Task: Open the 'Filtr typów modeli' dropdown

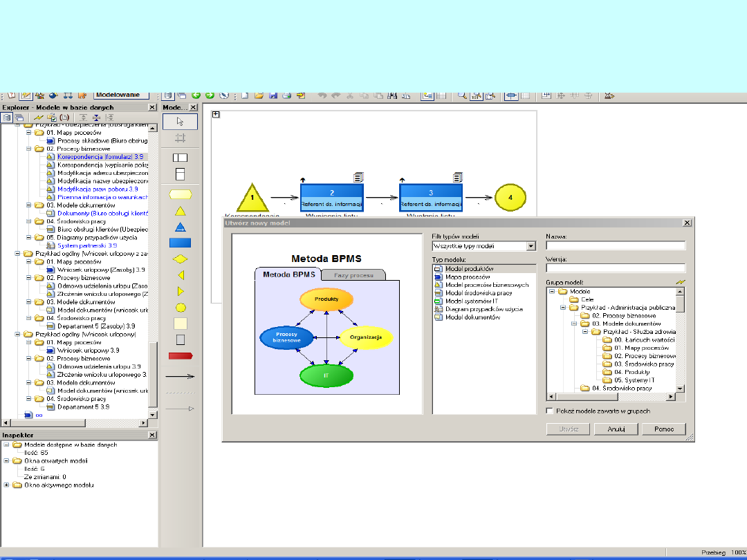Action: pos(531,245)
